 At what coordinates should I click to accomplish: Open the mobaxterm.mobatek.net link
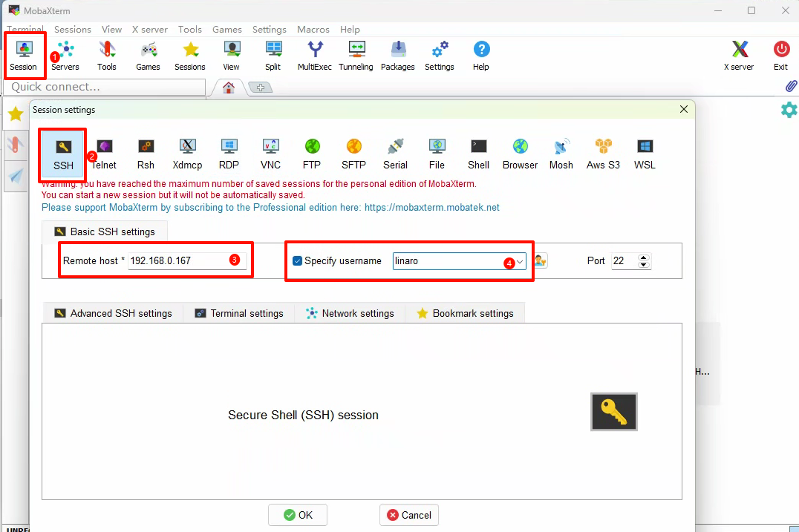pyautogui.click(x=431, y=208)
